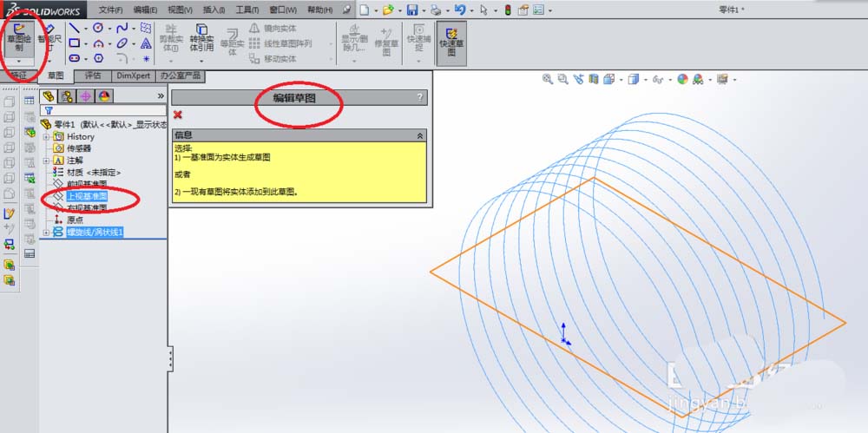
Task: Switch to the 办公室产品 tab
Action: coord(180,75)
